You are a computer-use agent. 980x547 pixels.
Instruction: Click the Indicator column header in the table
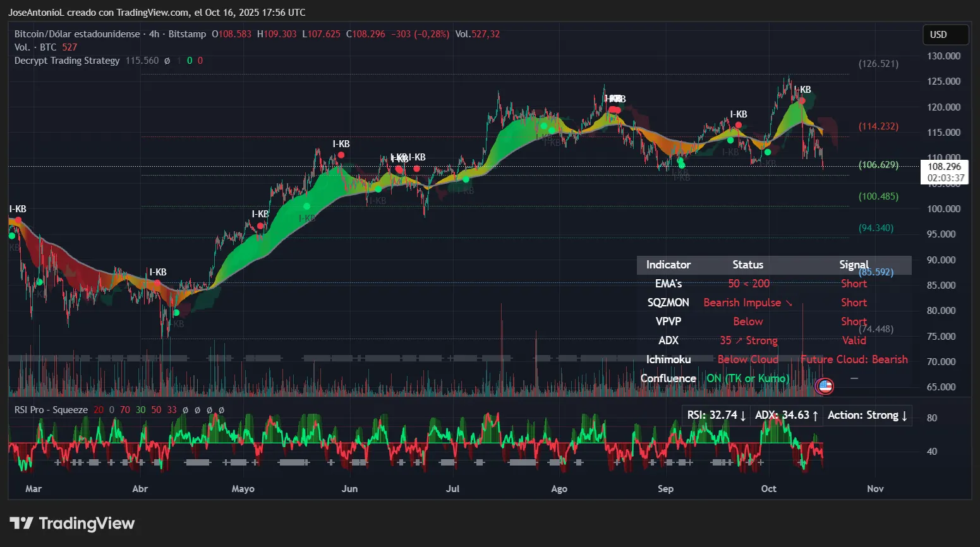(x=668, y=265)
